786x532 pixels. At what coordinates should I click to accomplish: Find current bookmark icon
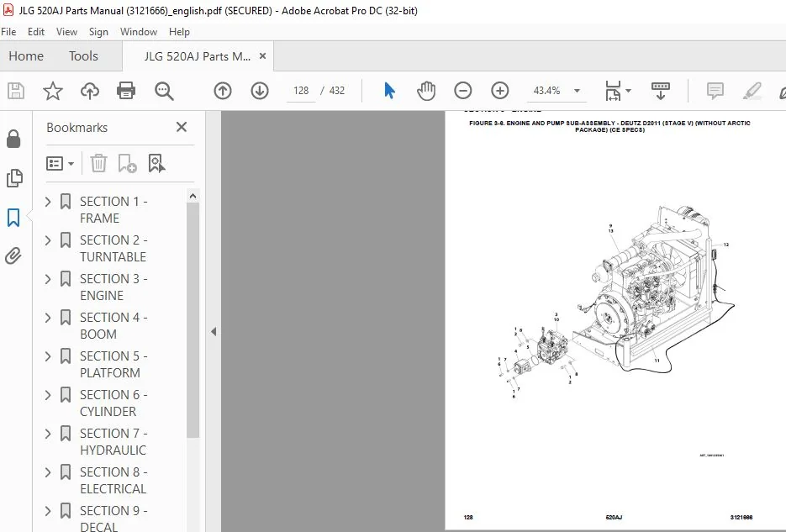[x=156, y=163]
